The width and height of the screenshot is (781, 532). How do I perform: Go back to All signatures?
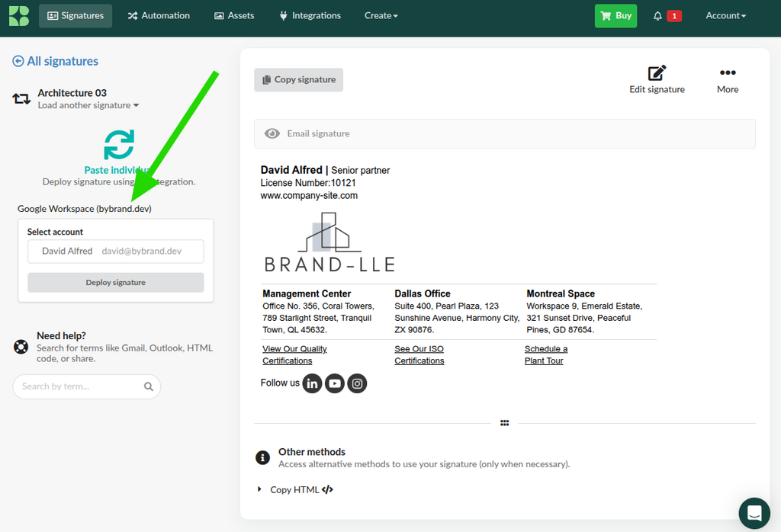55,61
